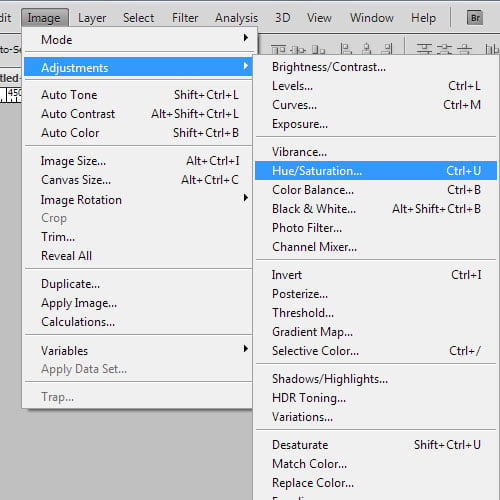Open the Image menu in the menu bar
500x500 pixels.
44,18
